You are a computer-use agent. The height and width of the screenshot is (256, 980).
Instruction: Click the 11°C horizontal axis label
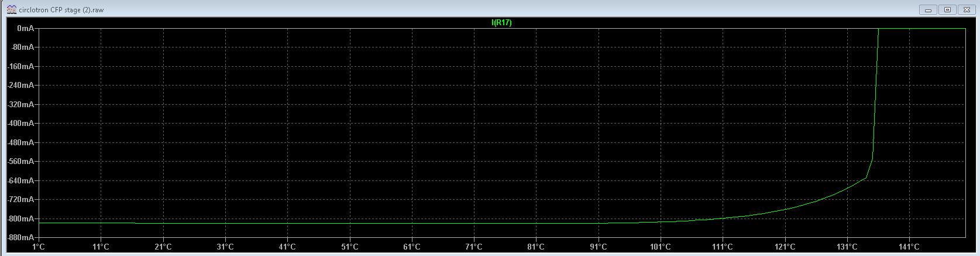coord(101,247)
